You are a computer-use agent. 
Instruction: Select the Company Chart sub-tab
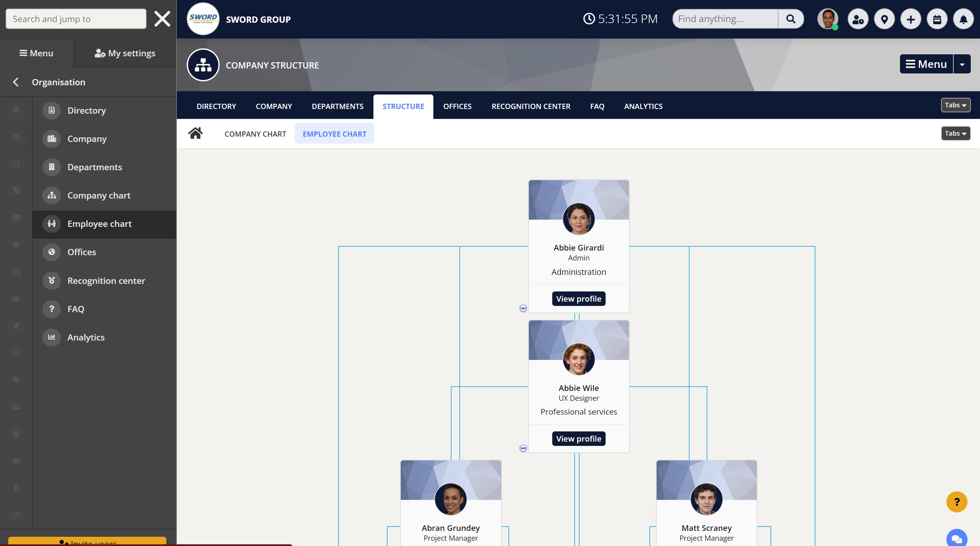255,134
